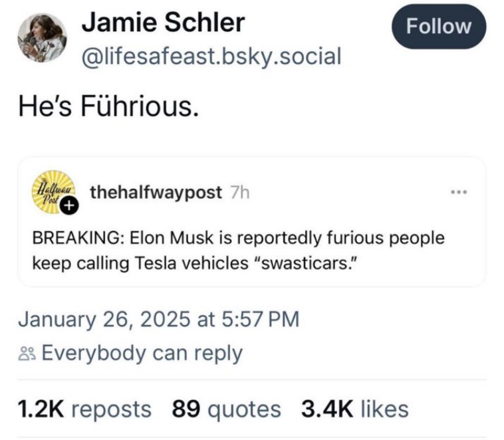View the 89 quotes list
The height and width of the screenshot is (440, 504).
point(226,409)
